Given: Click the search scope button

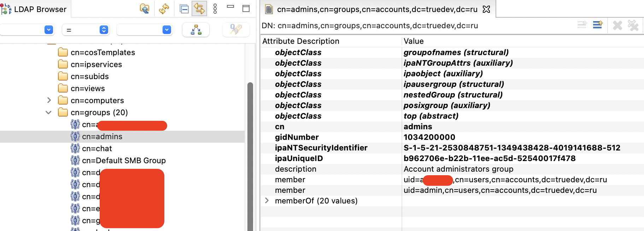Looking at the screenshot, I should pyautogui.click(x=196, y=30).
